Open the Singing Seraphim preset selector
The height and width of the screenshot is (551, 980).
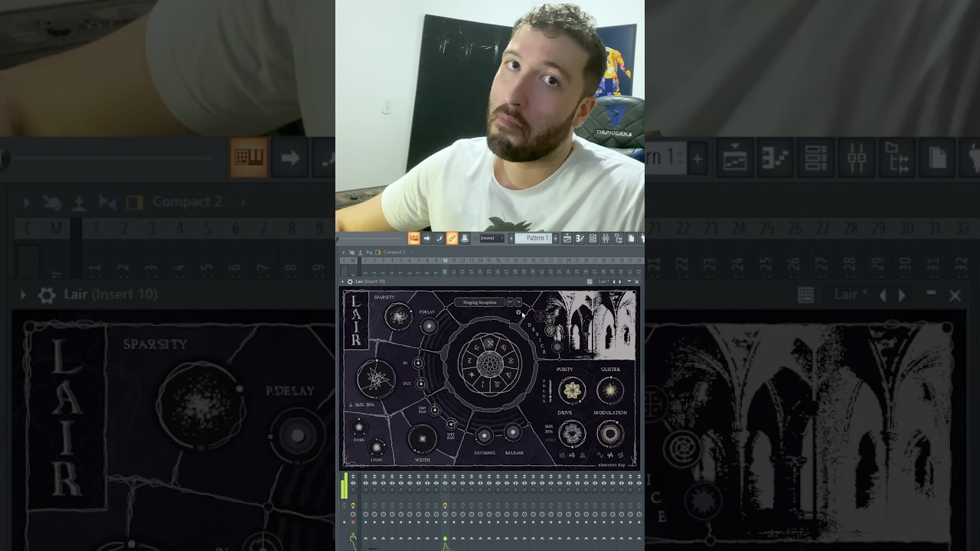click(479, 302)
